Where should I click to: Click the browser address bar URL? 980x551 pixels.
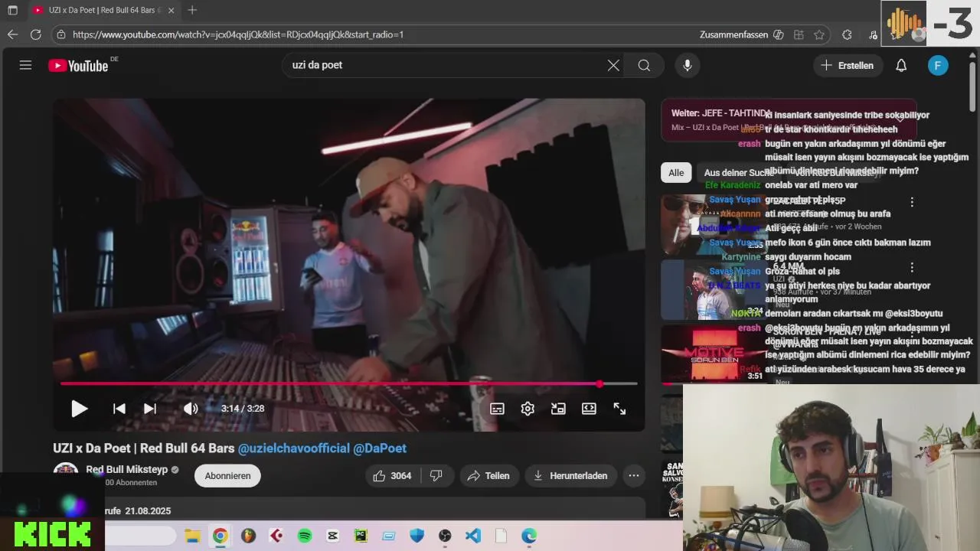[238, 34]
